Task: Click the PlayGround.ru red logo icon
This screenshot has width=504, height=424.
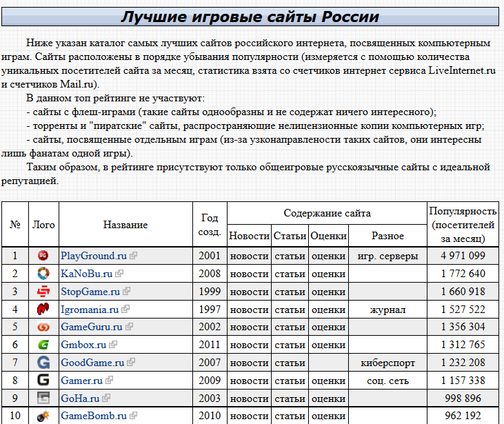Action: point(43,256)
